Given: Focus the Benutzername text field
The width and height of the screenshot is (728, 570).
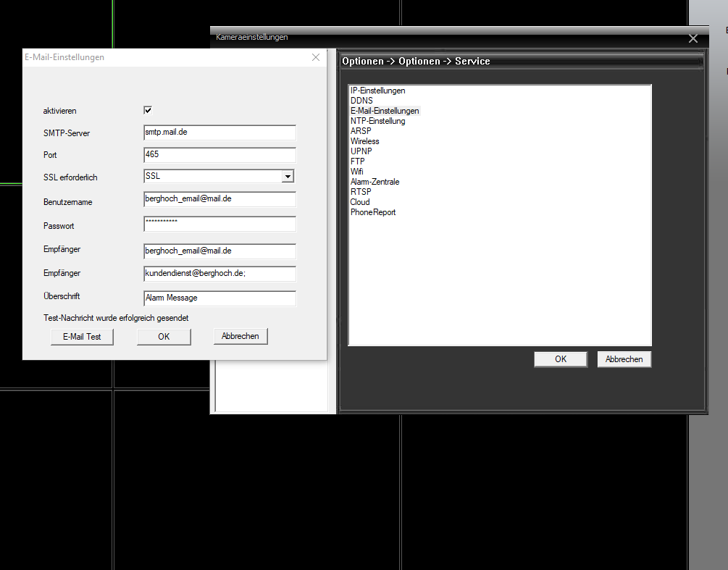Looking at the screenshot, I should click(x=219, y=198).
